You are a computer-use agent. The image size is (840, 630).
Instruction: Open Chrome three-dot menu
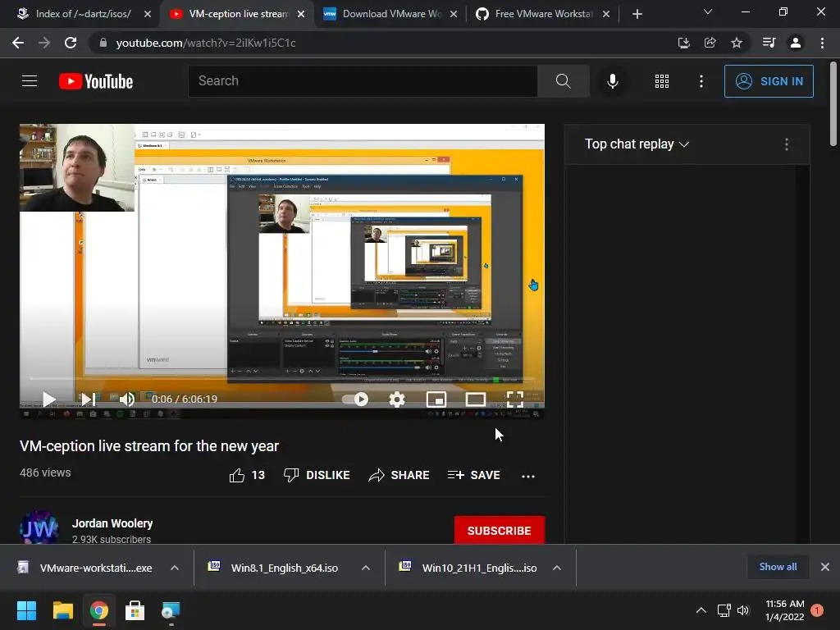tap(822, 43)
